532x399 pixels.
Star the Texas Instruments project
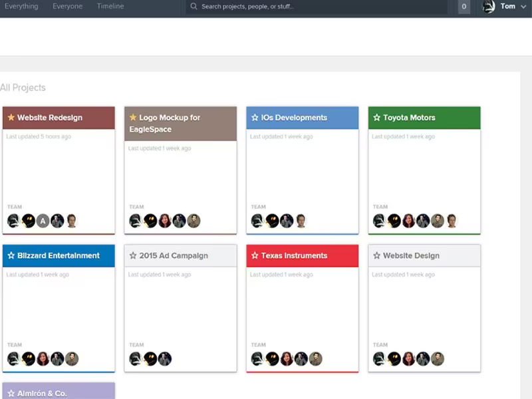[255, 255]
